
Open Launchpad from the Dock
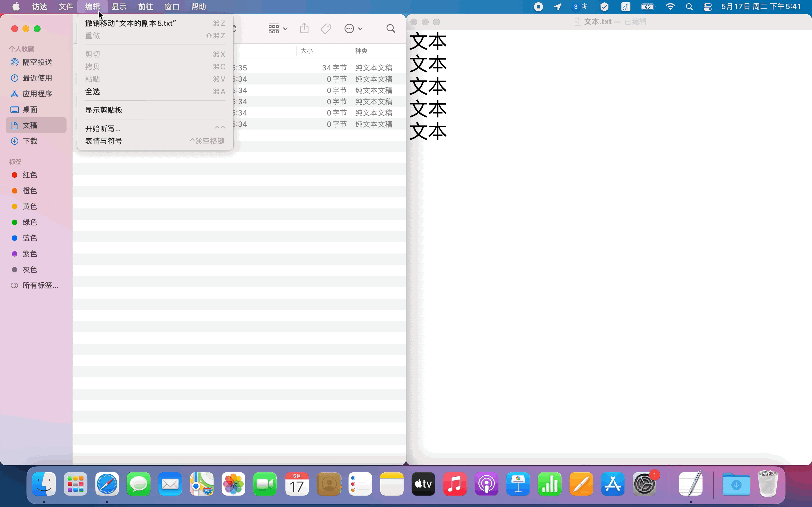(76, 484)
